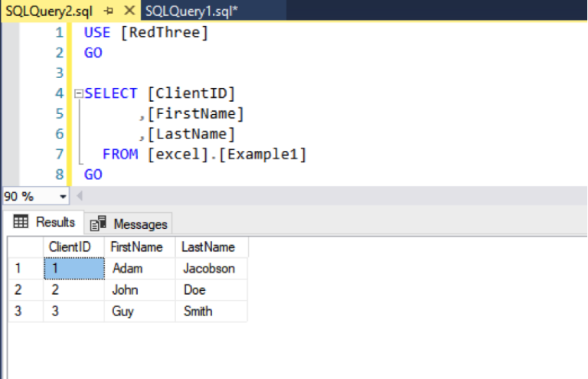Click the Messages tab icon

98,224
